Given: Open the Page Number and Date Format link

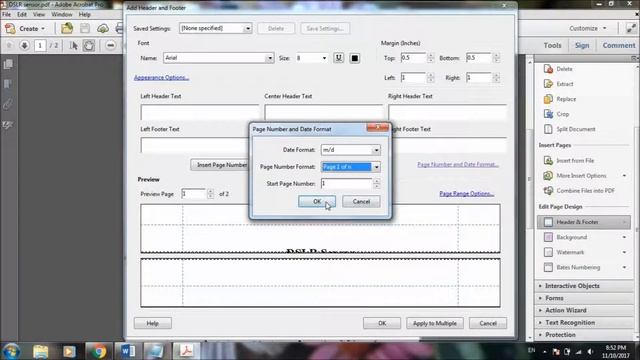Looking at the screenshot, I should click(458, 164).
